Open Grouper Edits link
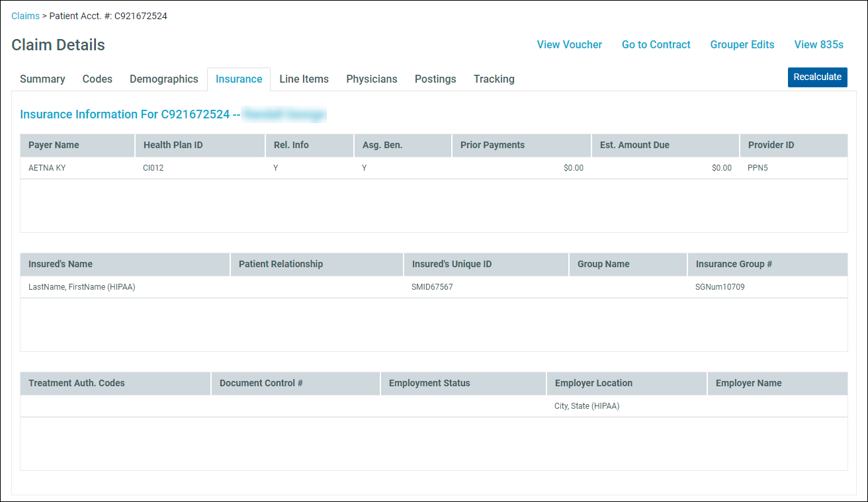The height and width of the screenshot is (502, 868). point(742,45)
